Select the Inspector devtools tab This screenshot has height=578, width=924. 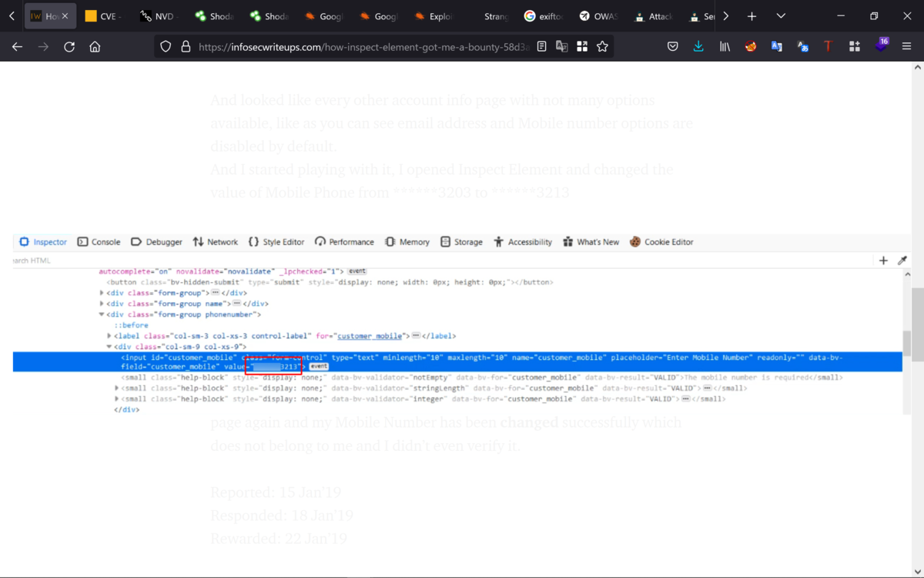pyautogui.click(x=43, y=242)
